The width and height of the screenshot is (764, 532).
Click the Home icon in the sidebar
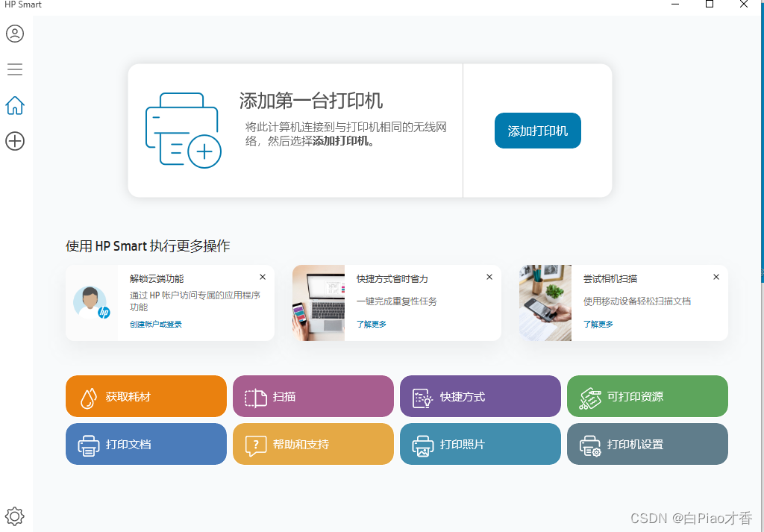click(14, 105)
